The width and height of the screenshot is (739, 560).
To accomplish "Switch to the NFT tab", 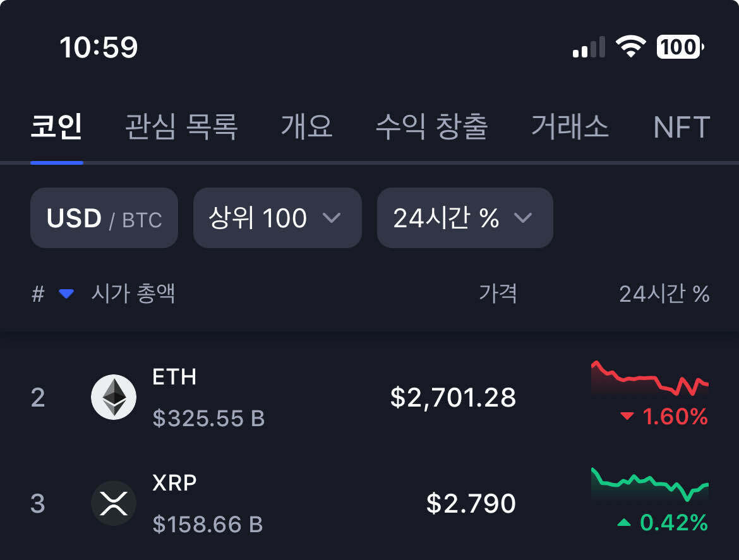I will (x=682, y=127).
